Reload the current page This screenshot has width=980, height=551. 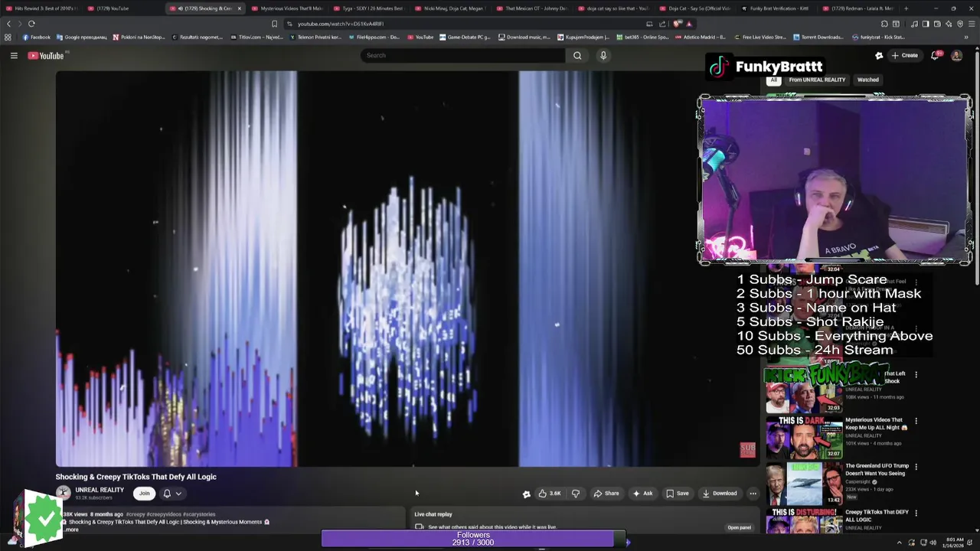point(31,24)
